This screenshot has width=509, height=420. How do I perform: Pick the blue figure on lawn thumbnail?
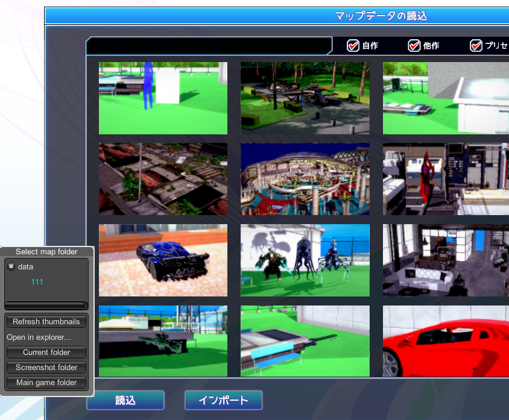click(163, 98)
